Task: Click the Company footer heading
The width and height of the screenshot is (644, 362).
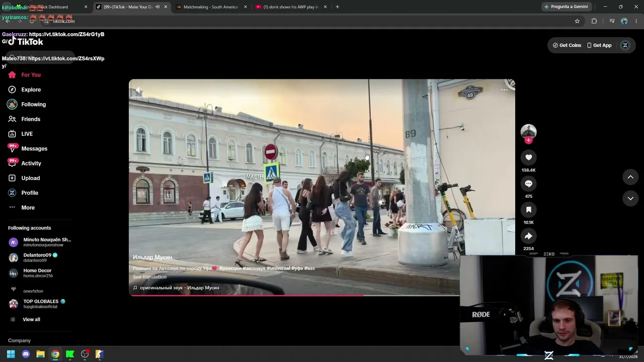Action: click(19, 340)
